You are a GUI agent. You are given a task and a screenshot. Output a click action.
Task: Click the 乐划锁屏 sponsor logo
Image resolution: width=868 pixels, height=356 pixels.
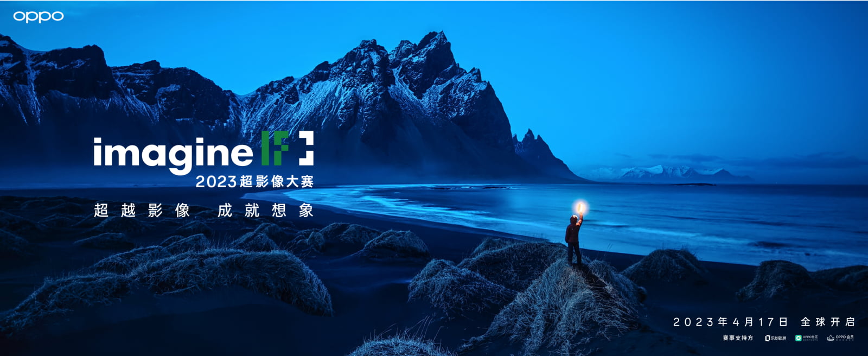(x=775, y=338)
